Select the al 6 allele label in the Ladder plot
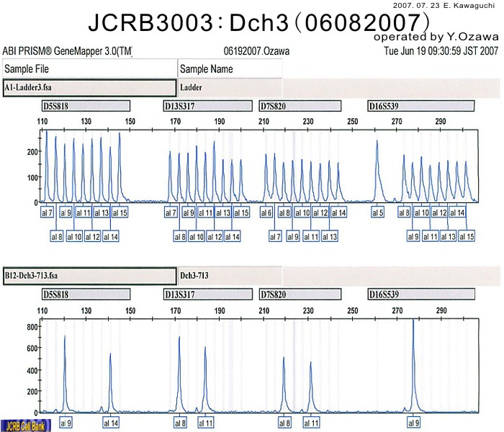Screen dimensions: 504x432 266,213
